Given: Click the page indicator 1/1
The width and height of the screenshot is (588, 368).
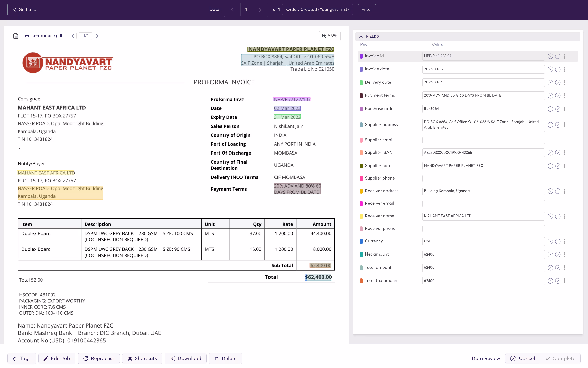Looking at the screenshot, I should point(86,36).
